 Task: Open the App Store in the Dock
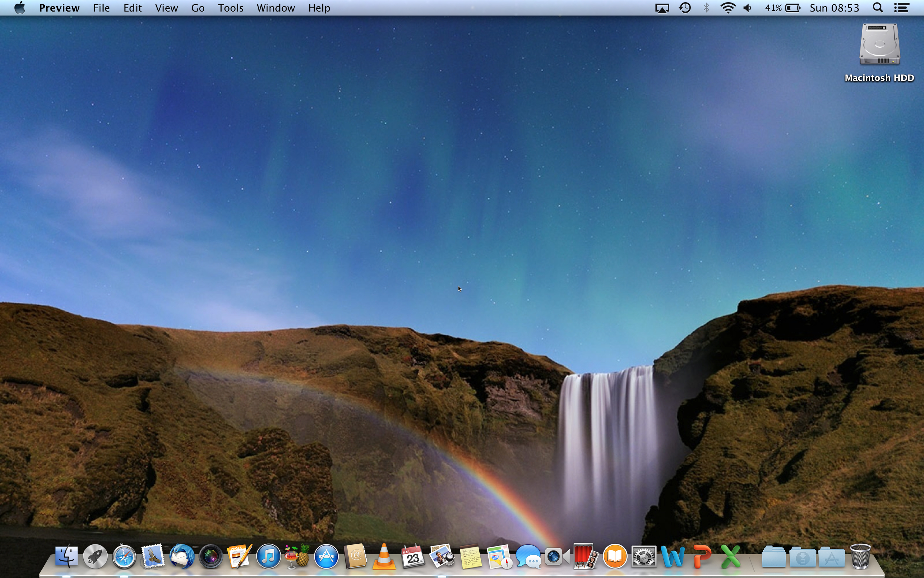click(x=326, y=556)
